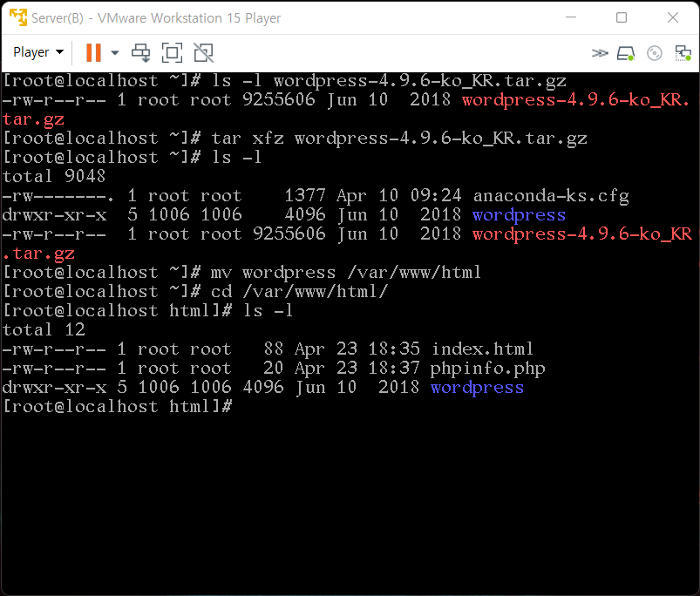Click the 'total 9048' line
Image resolution: width=700 pixels, height=596 pixels.
click(54, 177)
